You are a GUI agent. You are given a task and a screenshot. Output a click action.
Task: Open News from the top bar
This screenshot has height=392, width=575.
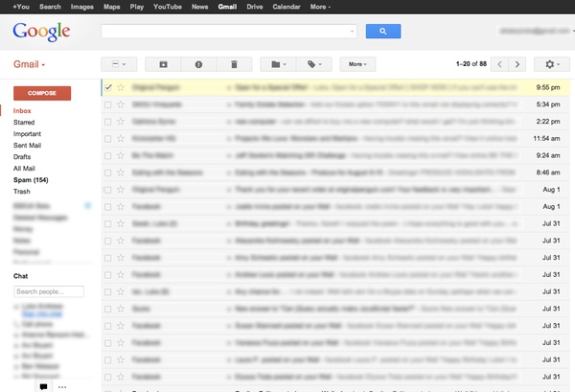tap(200, 7)
